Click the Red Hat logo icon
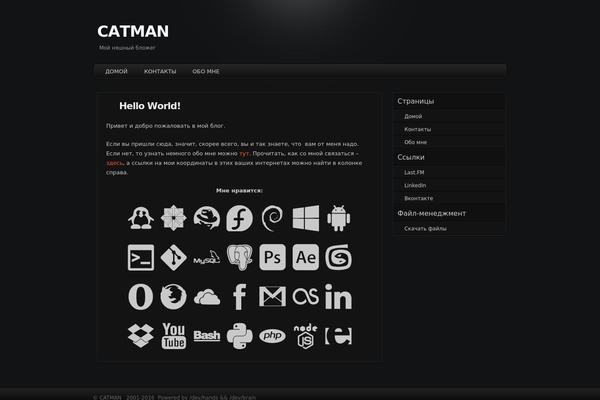 (207, 218)
